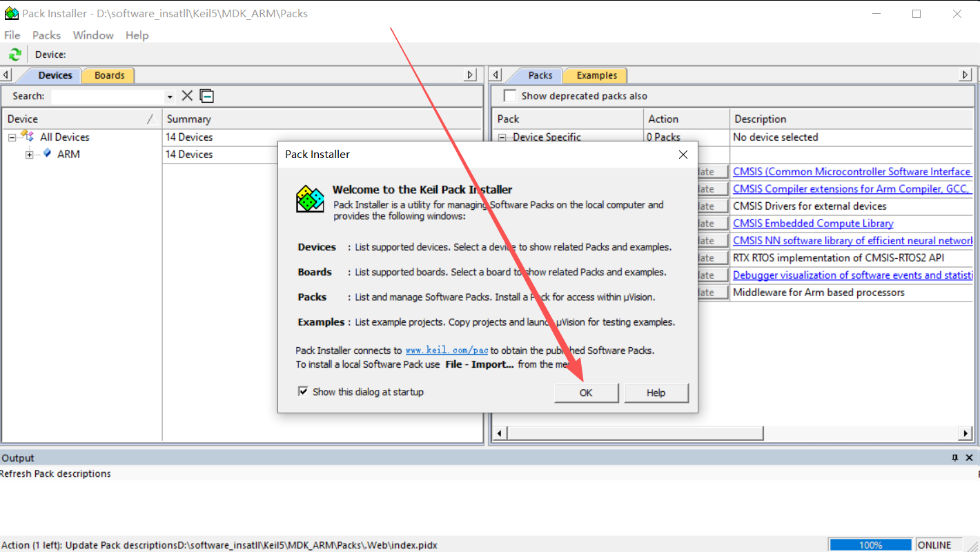Close the Output panel with its X icon
Screen dimensions: 980x552
(x=970, y=457)
